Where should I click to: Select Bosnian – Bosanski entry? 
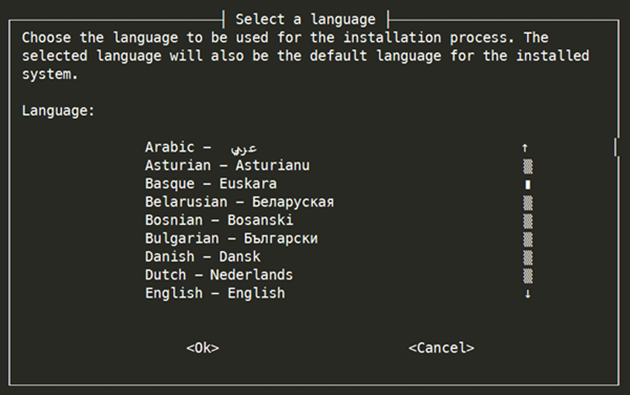click(x=219, y=220)
